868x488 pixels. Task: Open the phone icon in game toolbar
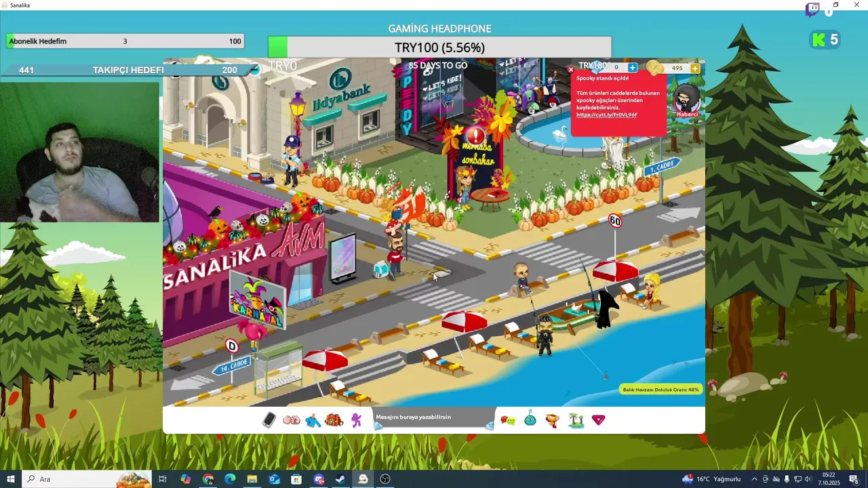269,420
